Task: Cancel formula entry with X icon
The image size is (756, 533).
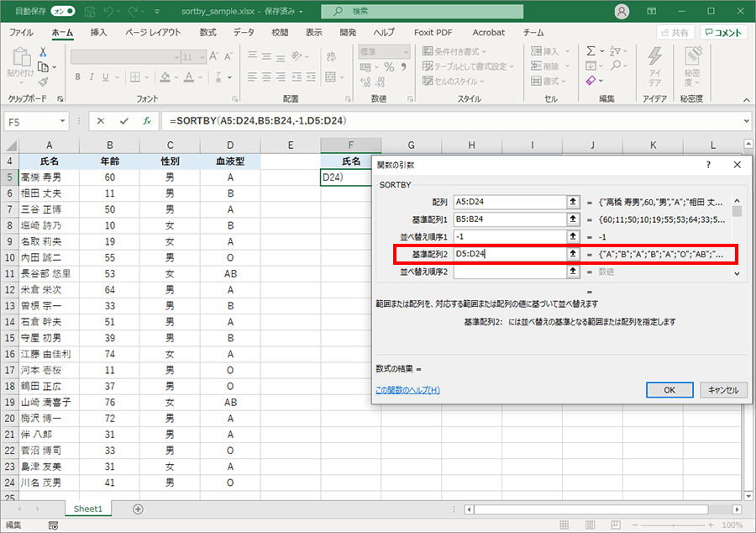Action: (x=100, y=121)
